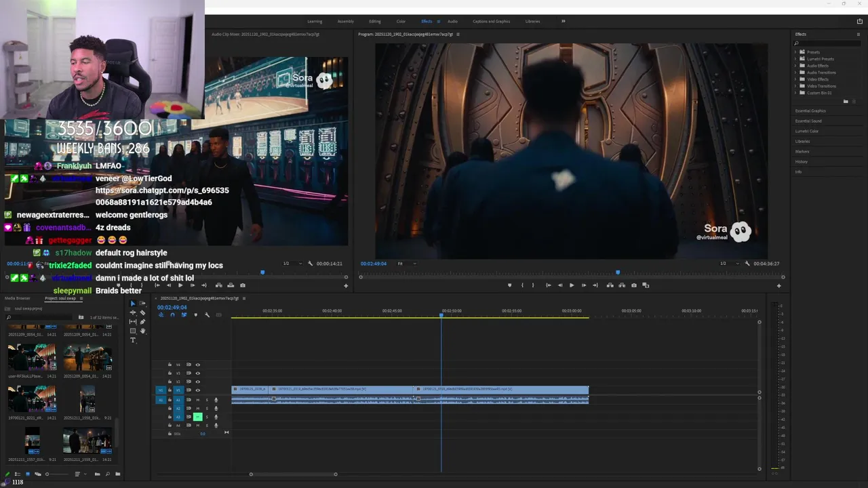Open Program monitor button editor plus
The width and height of the screenshot is (868, 488).
click(778, 285)
